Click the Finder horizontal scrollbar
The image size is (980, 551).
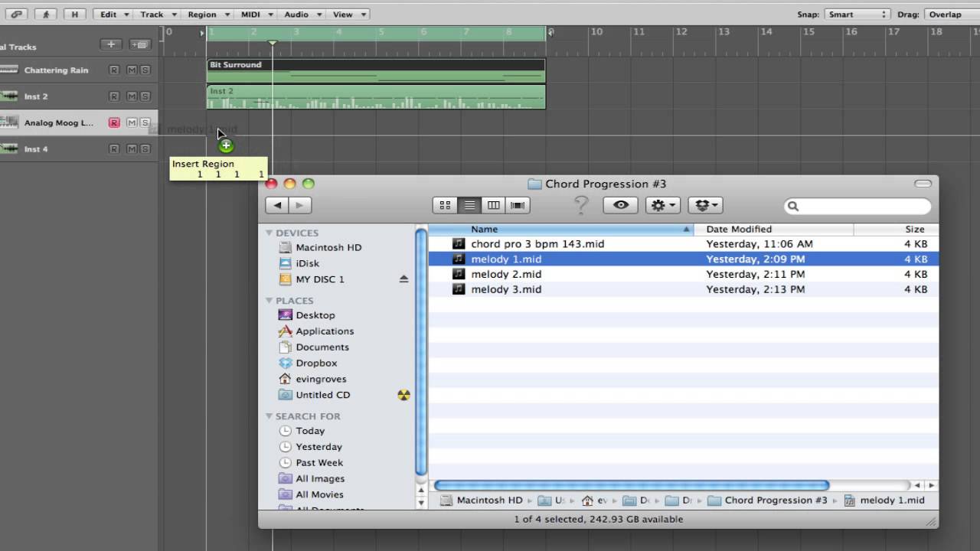[x=632, y=485]
